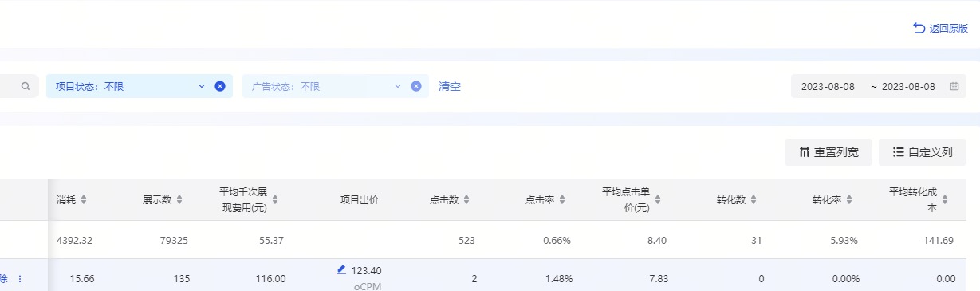The image size is (980, 291).
Task: Open the three-dot more menu in the row
Action: click(20, 279)
